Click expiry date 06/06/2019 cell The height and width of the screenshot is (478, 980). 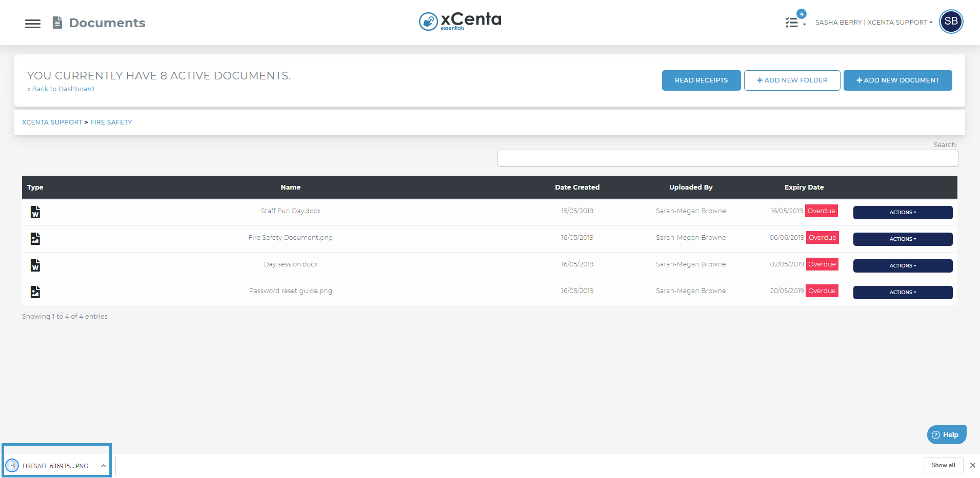787,238
